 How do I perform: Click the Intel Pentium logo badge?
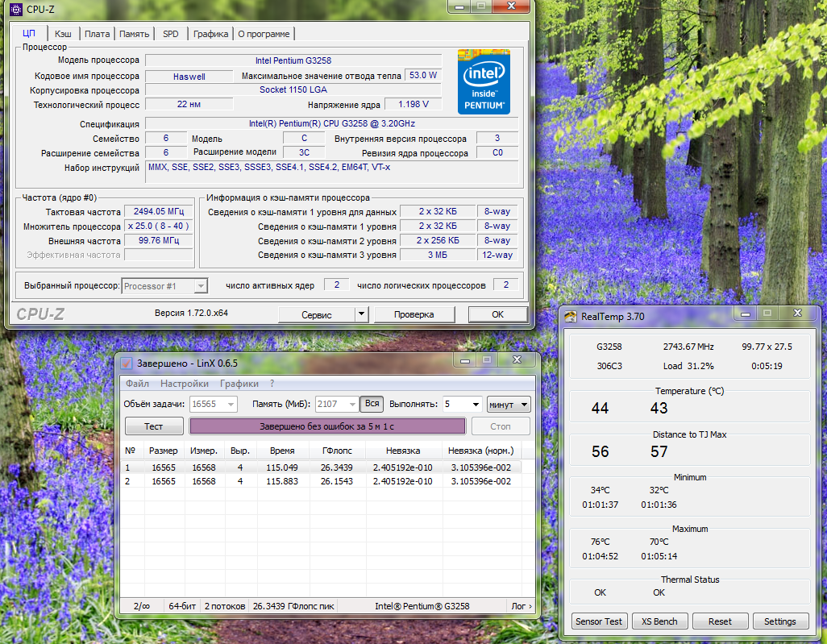tap(484, 81)
